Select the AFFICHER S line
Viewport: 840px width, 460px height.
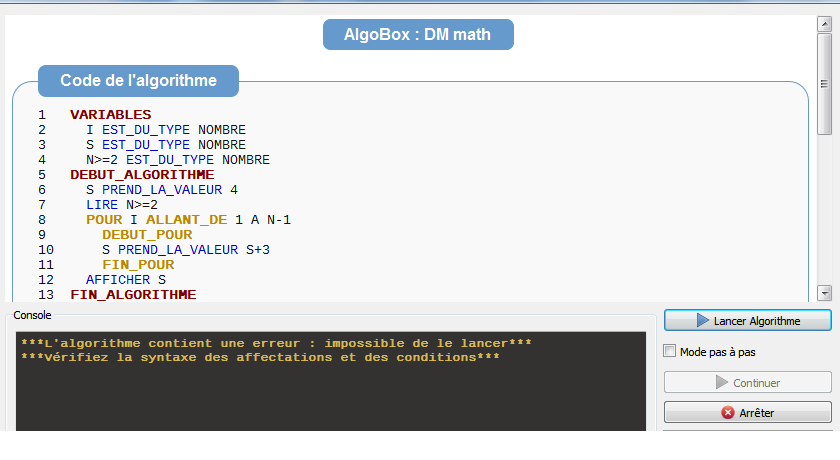coord(125,280)
